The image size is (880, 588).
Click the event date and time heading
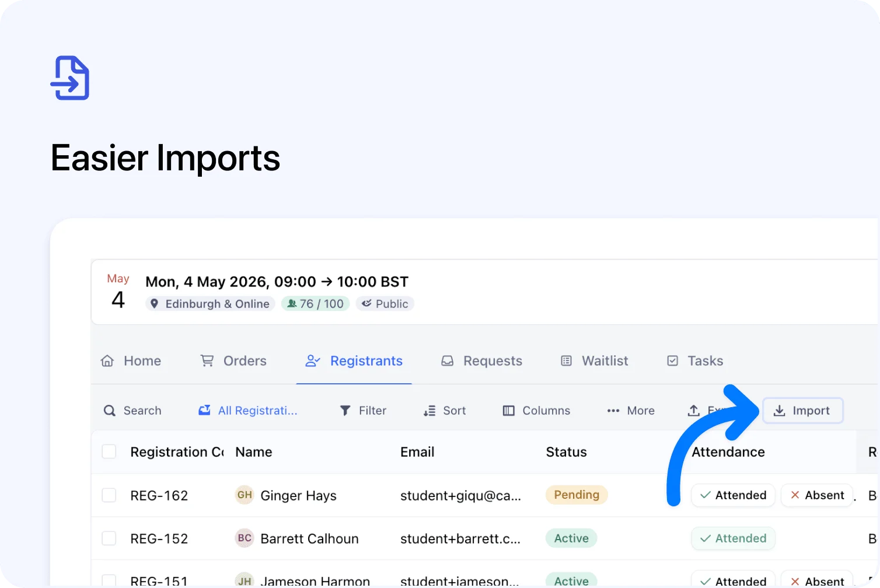(277, 282)
